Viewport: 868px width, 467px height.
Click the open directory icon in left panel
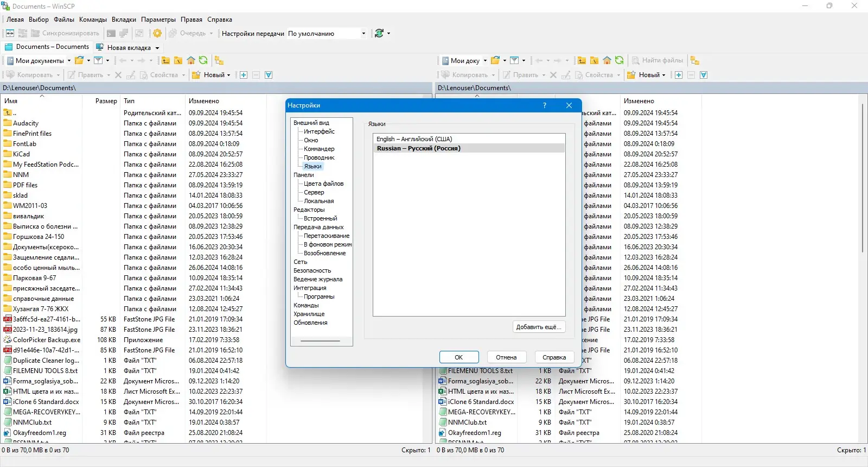pos(79,60)
